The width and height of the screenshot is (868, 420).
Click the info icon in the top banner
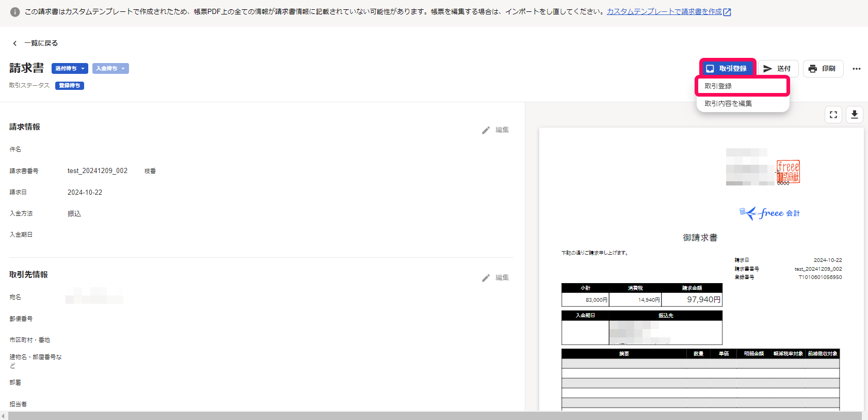[x=15, y=12]
